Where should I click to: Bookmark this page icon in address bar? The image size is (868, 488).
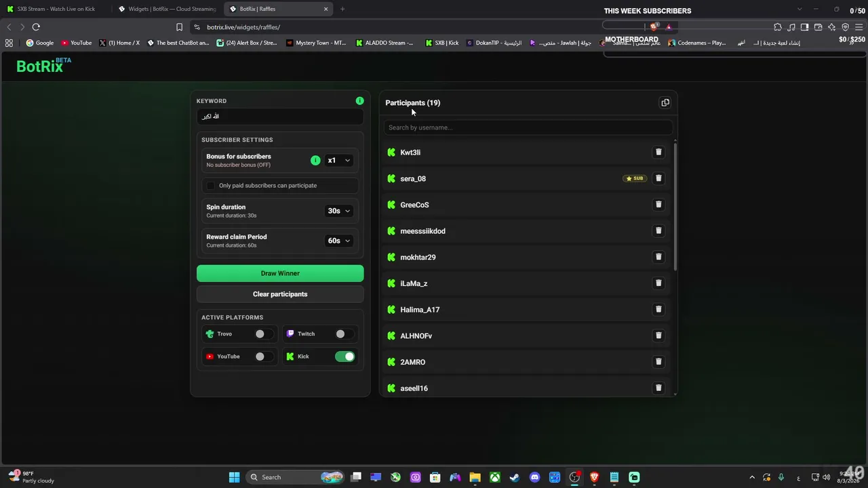[x=179, y=27]
